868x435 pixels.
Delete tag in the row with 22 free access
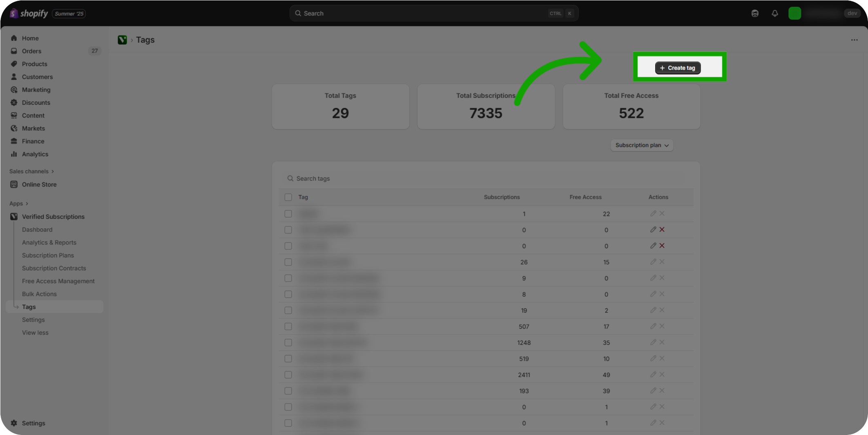pyautogui.click(x=662, y=213)
